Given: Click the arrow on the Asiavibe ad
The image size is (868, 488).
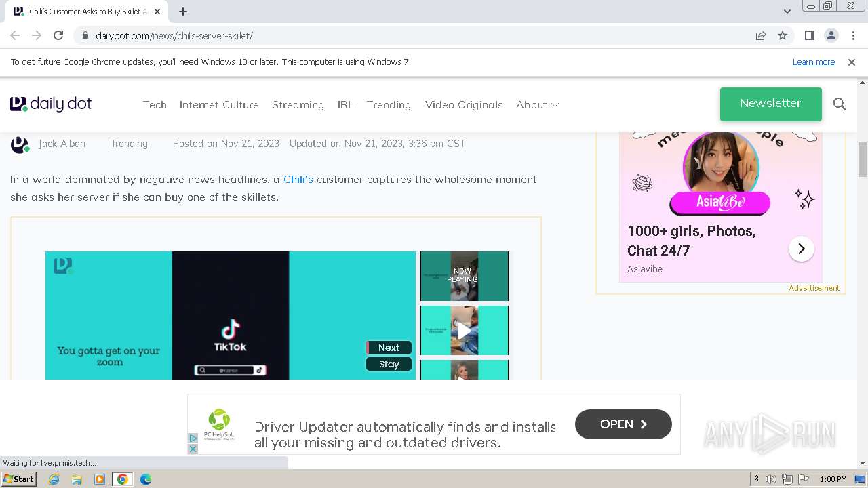Looking at the screenshot, I should (801, 249).
